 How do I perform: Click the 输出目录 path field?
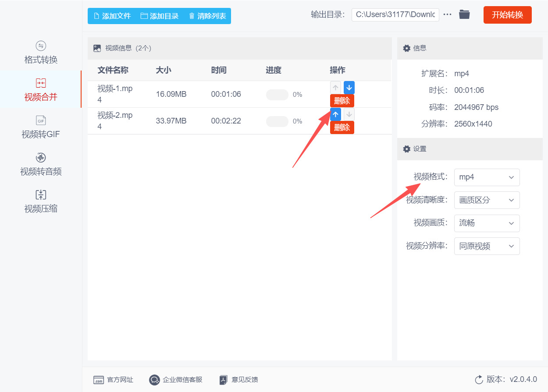395,14
